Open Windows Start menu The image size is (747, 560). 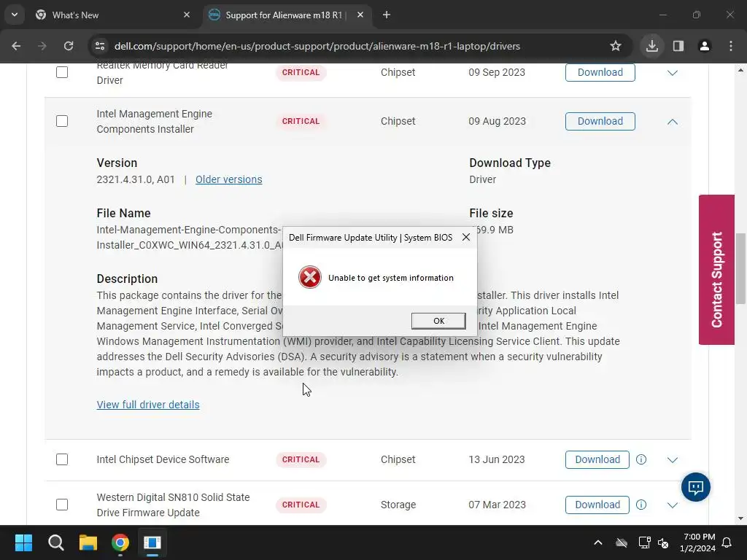pyautogui.click(x=23, y=542)
